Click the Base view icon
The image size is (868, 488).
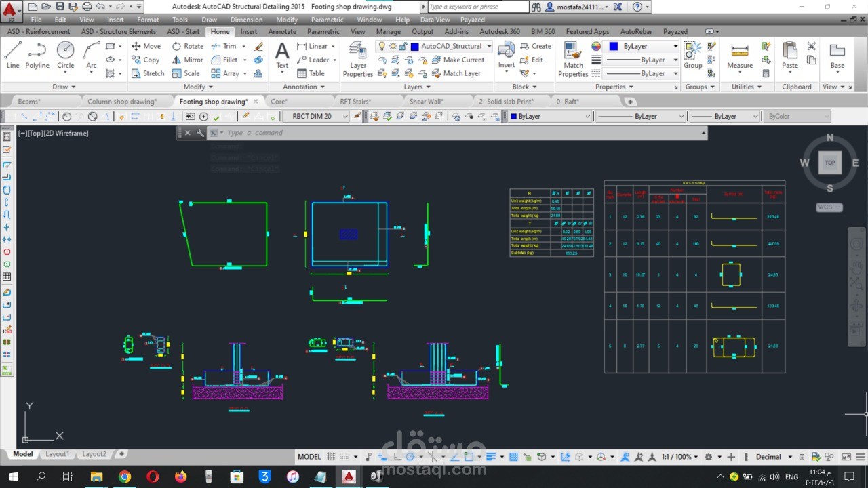(837, 56)
